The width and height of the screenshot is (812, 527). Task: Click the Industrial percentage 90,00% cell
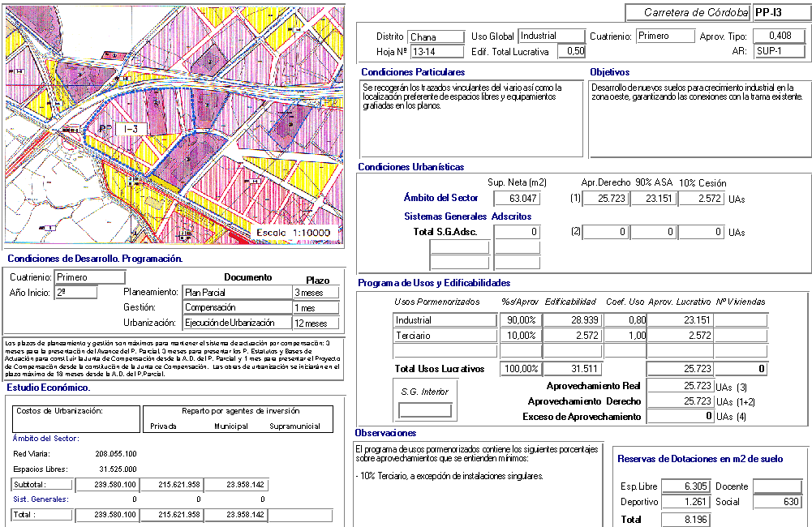pyautogui.click(x=519, y=320)
